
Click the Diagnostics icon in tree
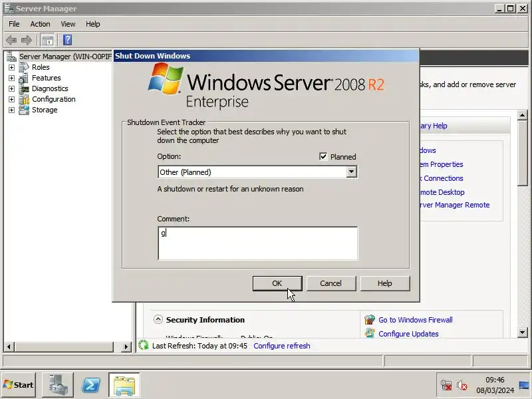[x=24, y=88]
